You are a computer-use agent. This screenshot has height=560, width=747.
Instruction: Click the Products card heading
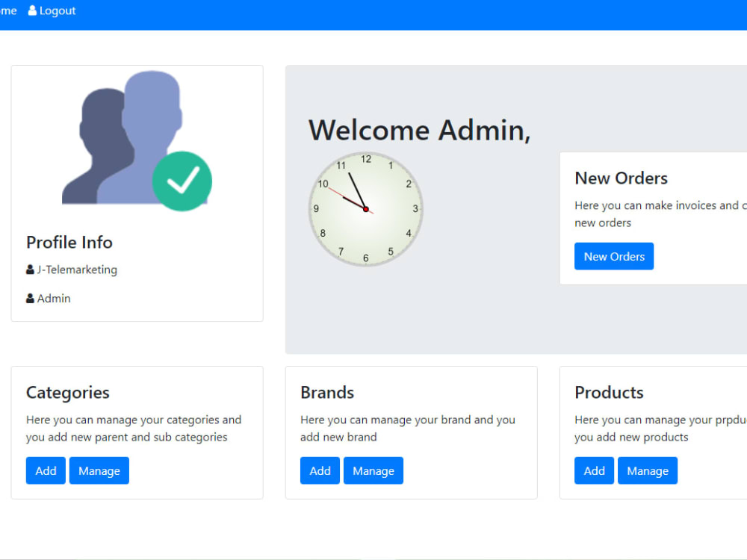pyautogui.click(x=610, y=393)
